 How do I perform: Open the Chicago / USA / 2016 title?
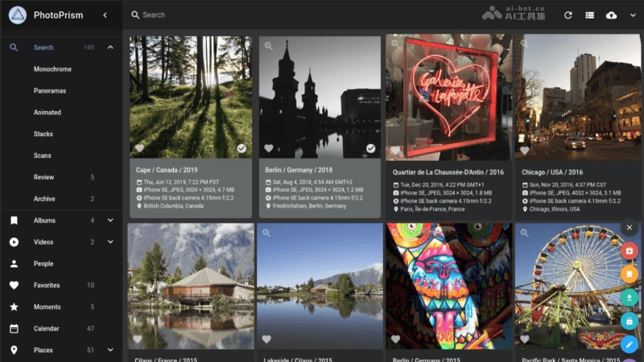(551, 171)
